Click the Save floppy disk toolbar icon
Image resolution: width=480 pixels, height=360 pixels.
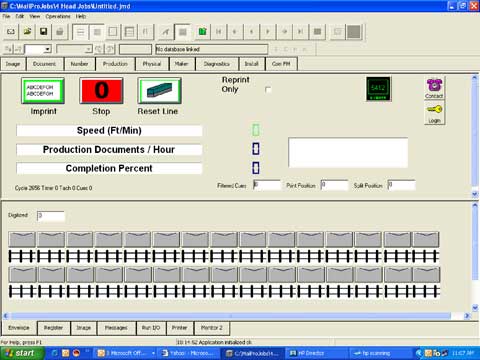point(43,32)
